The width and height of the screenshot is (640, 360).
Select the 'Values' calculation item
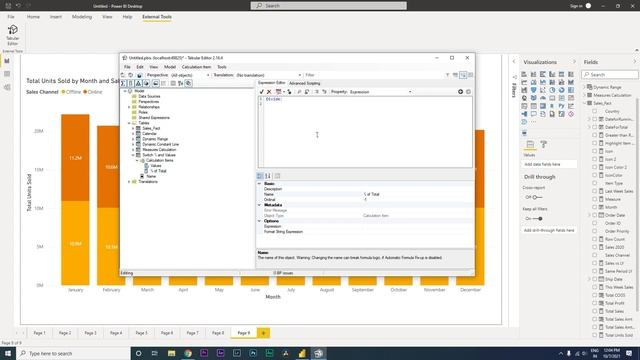tap(156, 166)
